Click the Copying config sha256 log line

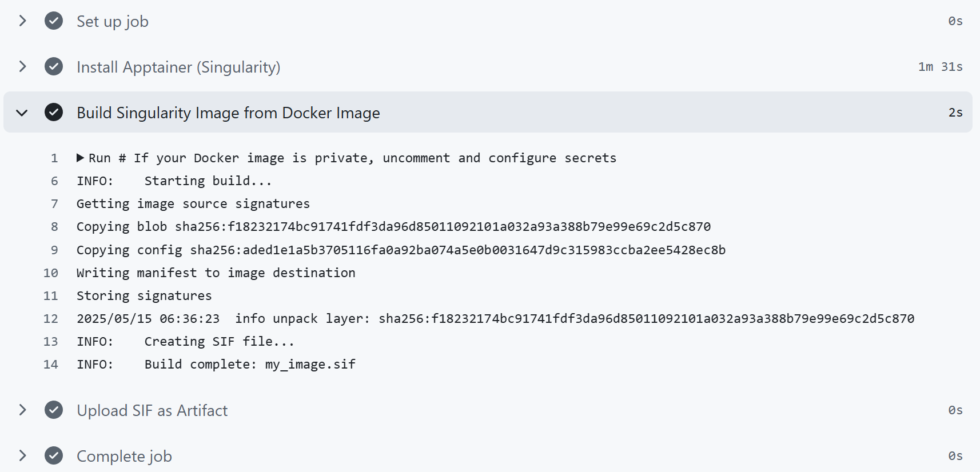point(401,250)
